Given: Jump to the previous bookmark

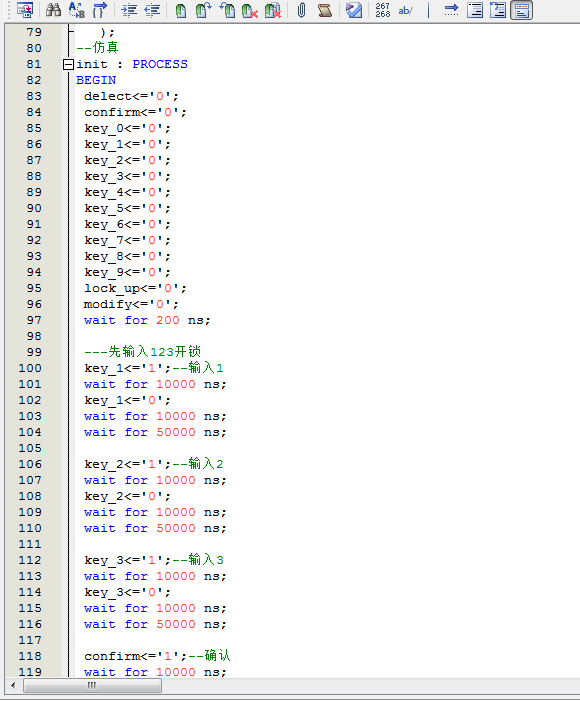Looking at the screenshot, I should pyautogui.click(x=227, y=10).
